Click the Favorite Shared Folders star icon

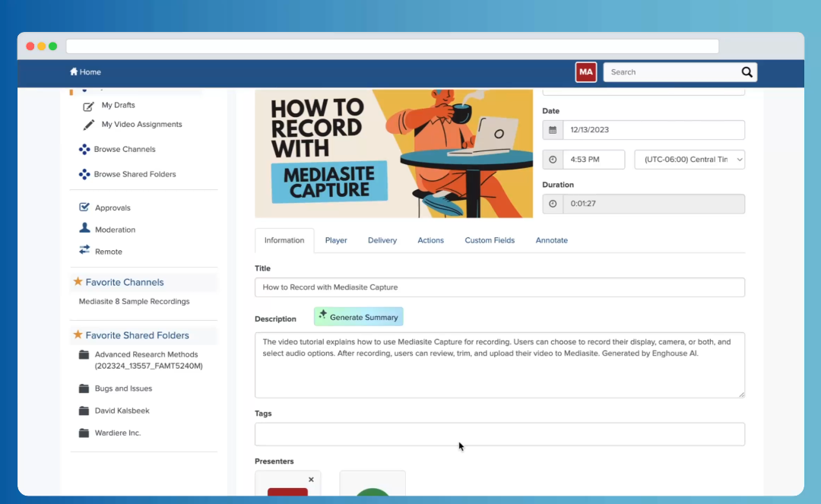(x=78, y=334)
